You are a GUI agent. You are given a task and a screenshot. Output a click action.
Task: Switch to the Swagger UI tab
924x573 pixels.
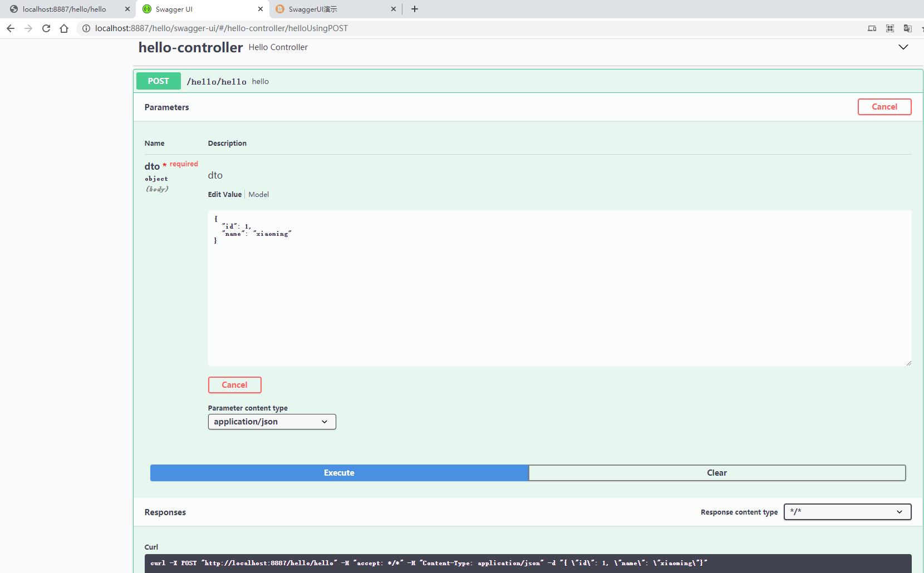pyautogui.click(x=201, y=9)
